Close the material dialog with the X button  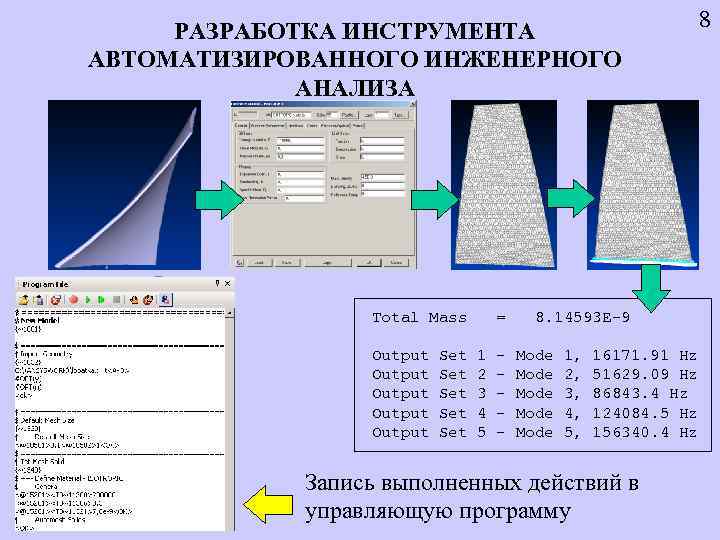point(412,104)
